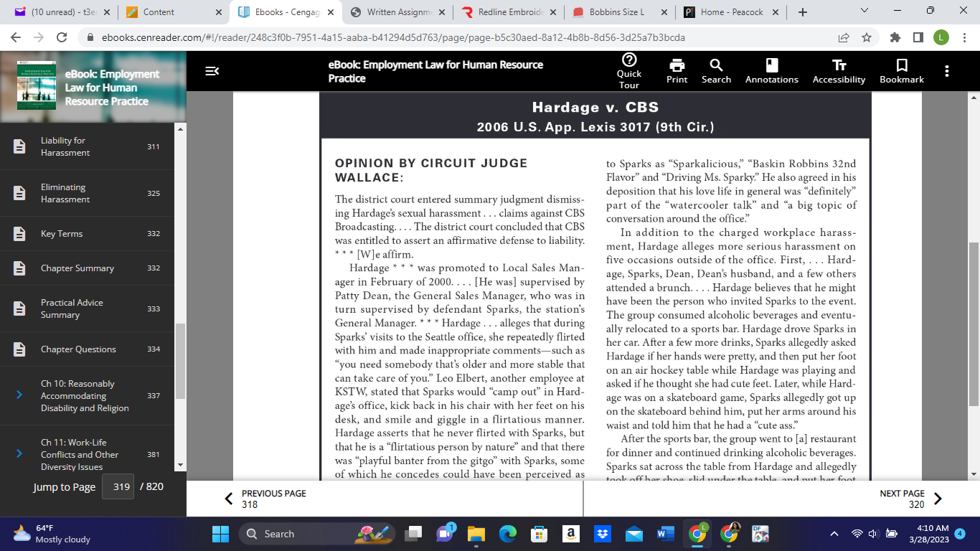This screenshot has width=980, height=551.
Task: Print the current eBook page
Action: pyautogui.click(x=677, y=71)
